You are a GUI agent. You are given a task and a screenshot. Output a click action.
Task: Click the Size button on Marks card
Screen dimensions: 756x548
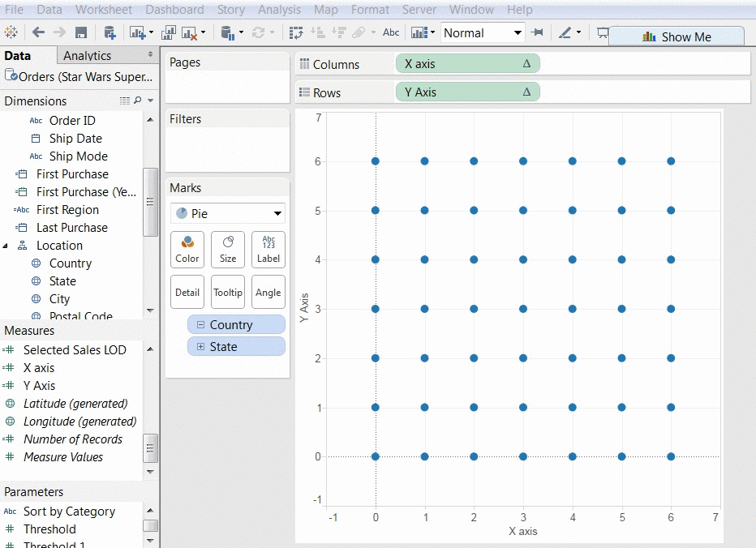tap(228, 250)
